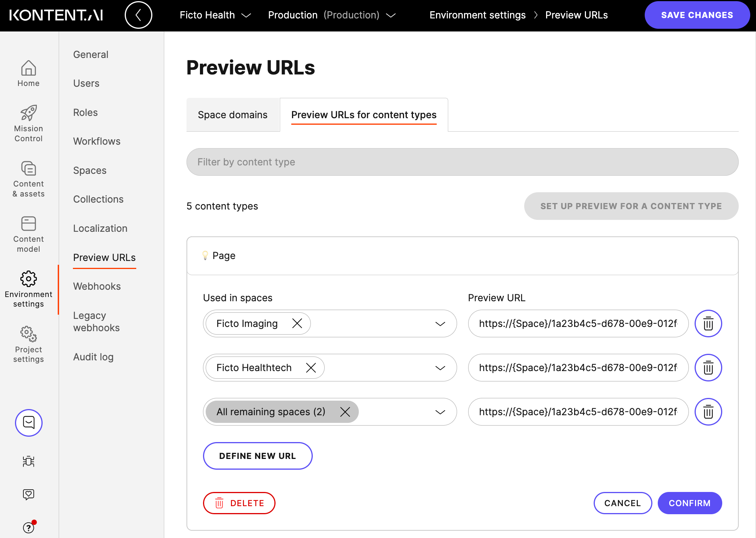The image size is (756, 538).
Task: Send feedback via the heart speech bubble icon
Action: click(x=28, y=494)
